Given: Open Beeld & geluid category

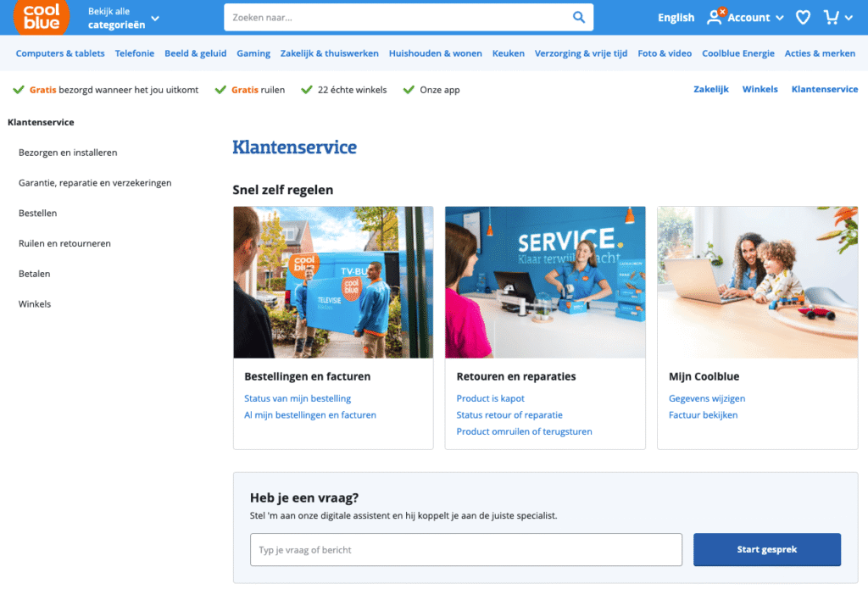Looking at the screenshot, I should click(x=196, y=53).
